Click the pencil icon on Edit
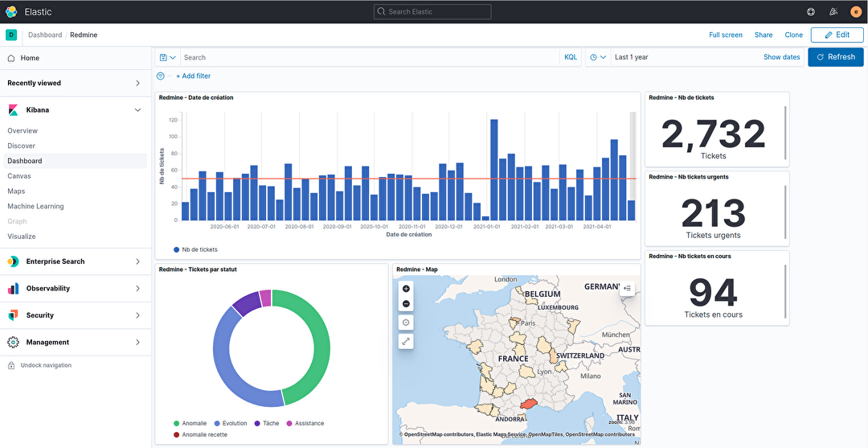This screenshot has width=868, height=448. pyautogui.click(x=829, y=35)
